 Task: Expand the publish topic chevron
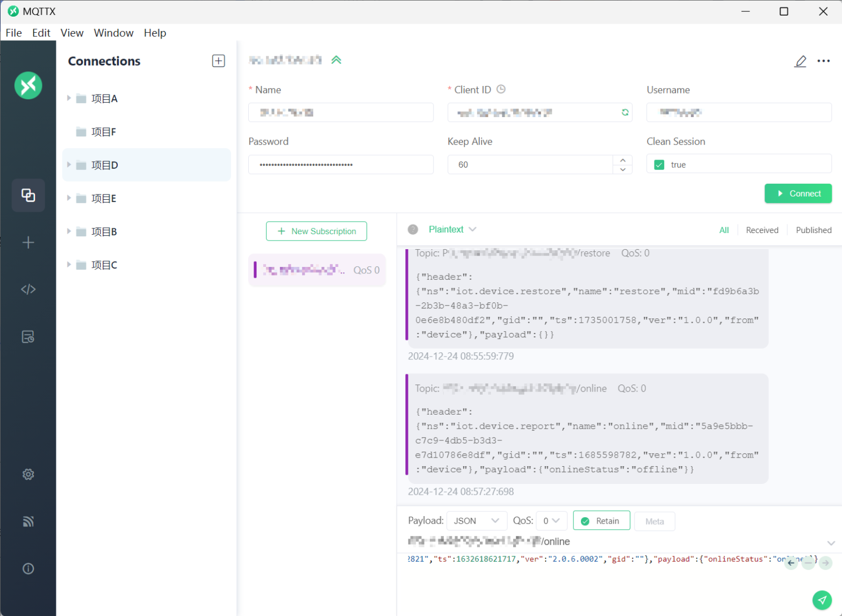(x=831, y=543)
